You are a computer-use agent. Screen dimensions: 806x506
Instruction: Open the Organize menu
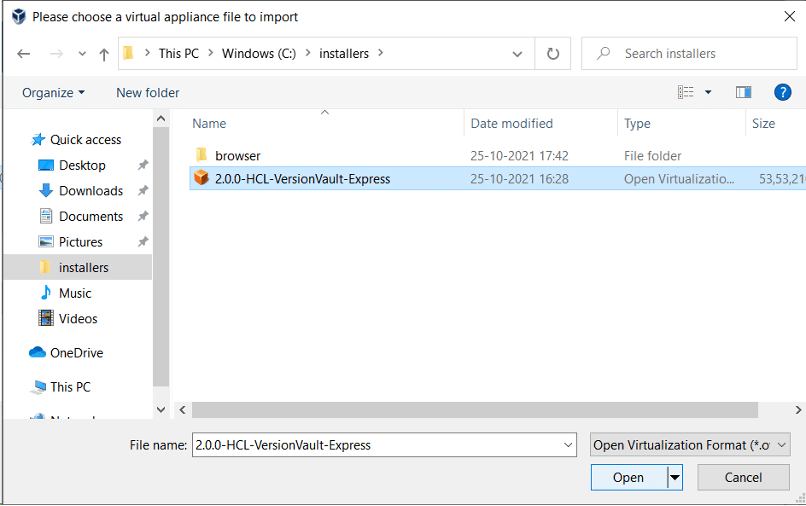click(53, 93)
